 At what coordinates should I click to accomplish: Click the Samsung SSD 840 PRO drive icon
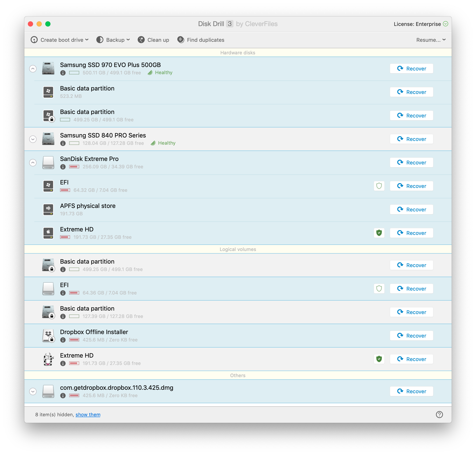(48, 139)
